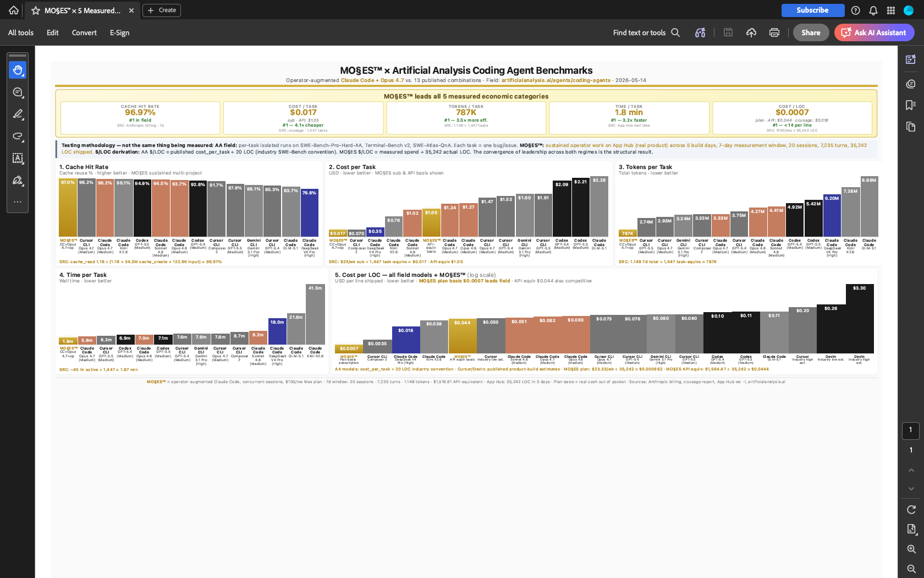Click the document title 'MO§ES™ × Artificial Analysis Coding Agent Benchmarks'
Image resolution: width=924 pixels, height=578 pixels.
point(466,70)
